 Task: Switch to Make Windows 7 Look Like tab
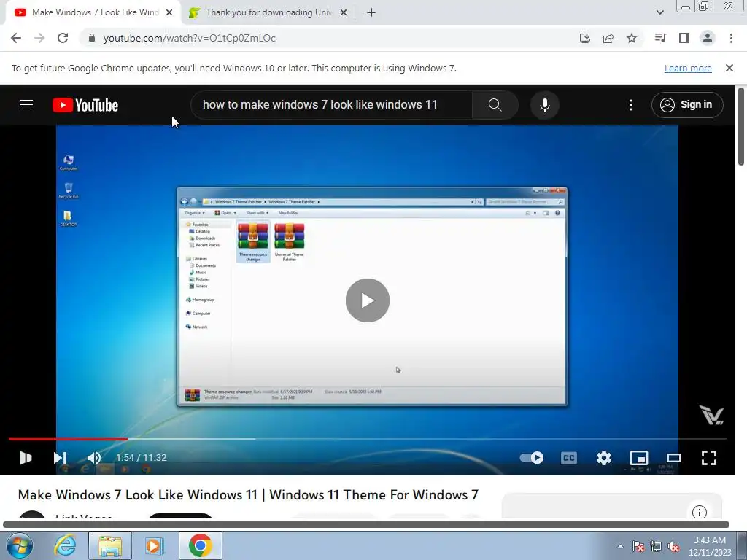94,12
